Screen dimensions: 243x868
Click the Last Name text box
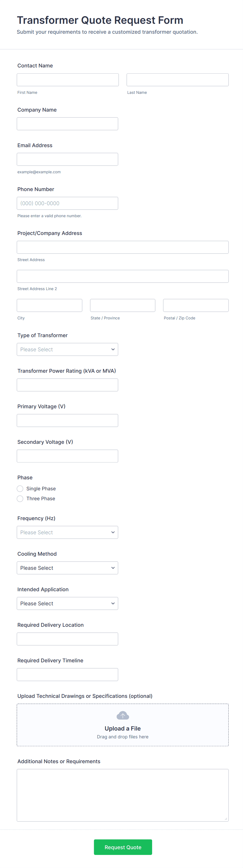tap(177, 80)
